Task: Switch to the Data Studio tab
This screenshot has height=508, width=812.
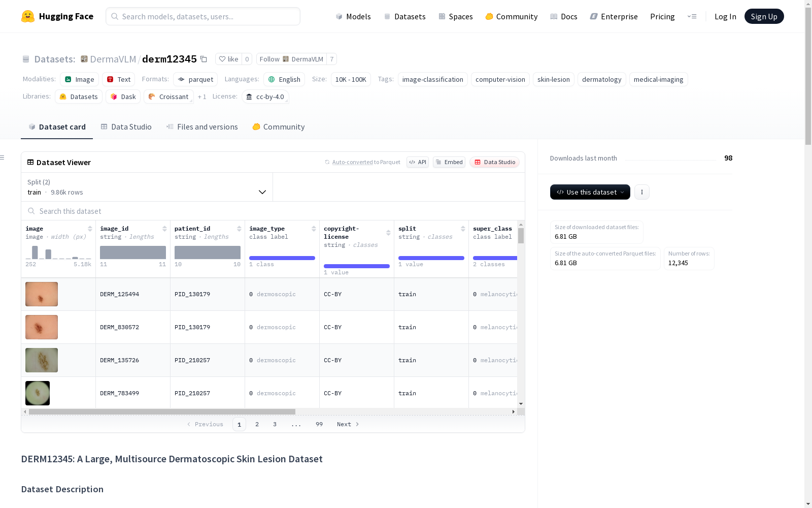Action: pos(126,126)
